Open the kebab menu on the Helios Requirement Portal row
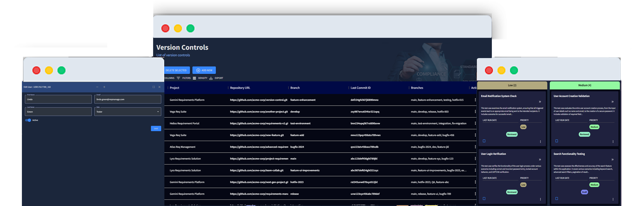 475,123
